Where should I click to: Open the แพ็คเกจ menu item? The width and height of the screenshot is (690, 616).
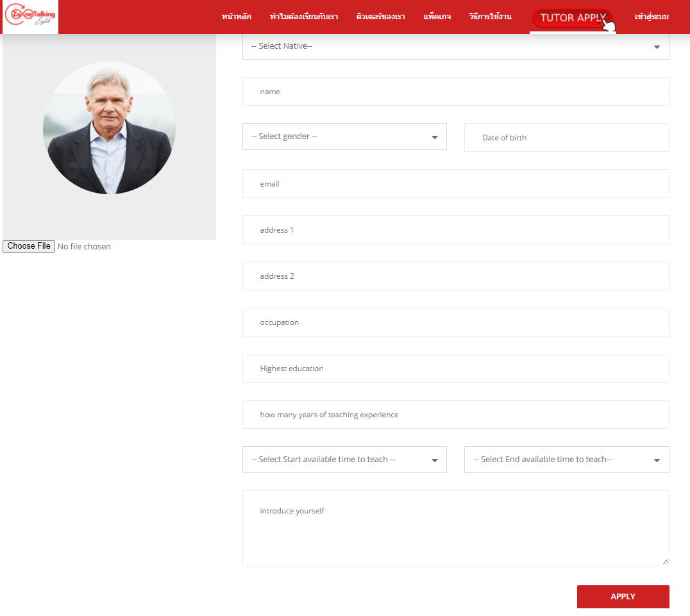point(437,17)
